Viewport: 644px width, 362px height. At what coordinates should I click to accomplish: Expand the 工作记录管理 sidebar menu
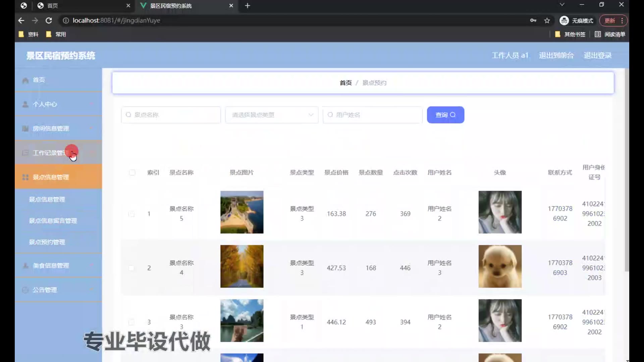[x=50, y=153]
